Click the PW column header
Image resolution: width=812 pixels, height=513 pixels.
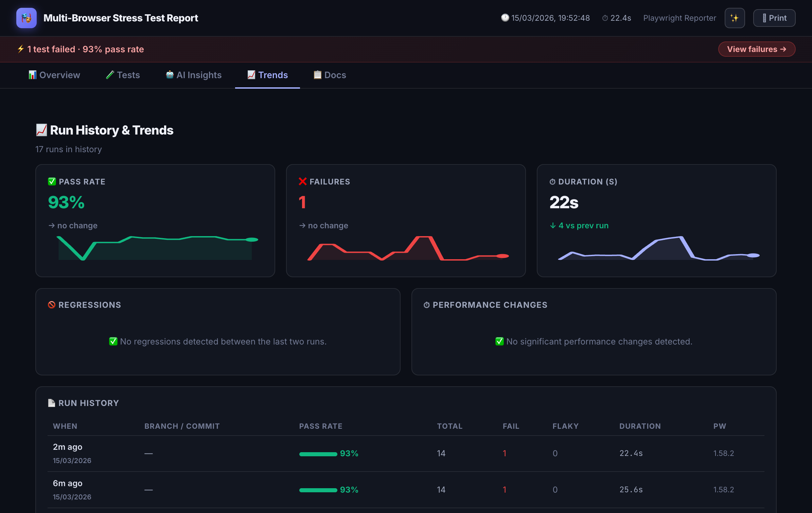(x=720, y=426)
